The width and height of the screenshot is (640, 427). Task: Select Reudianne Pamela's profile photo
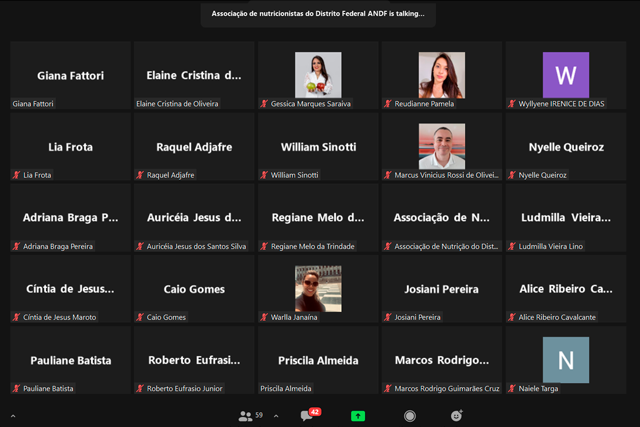(441, 75)
